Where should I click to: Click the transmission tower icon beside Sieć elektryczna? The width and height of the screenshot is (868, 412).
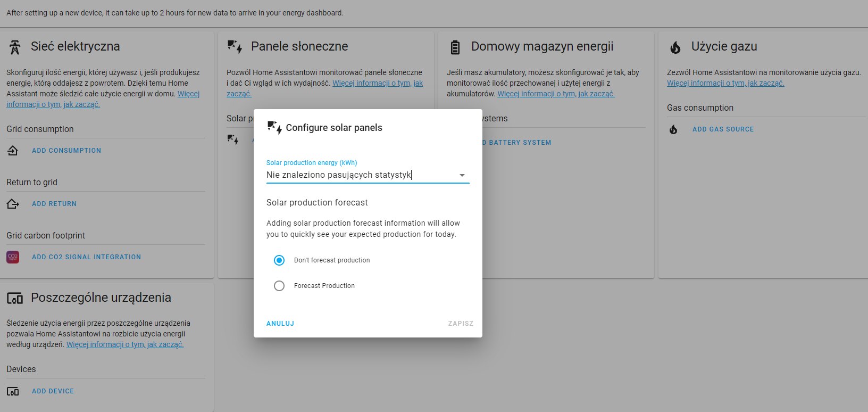click(15, 47)
